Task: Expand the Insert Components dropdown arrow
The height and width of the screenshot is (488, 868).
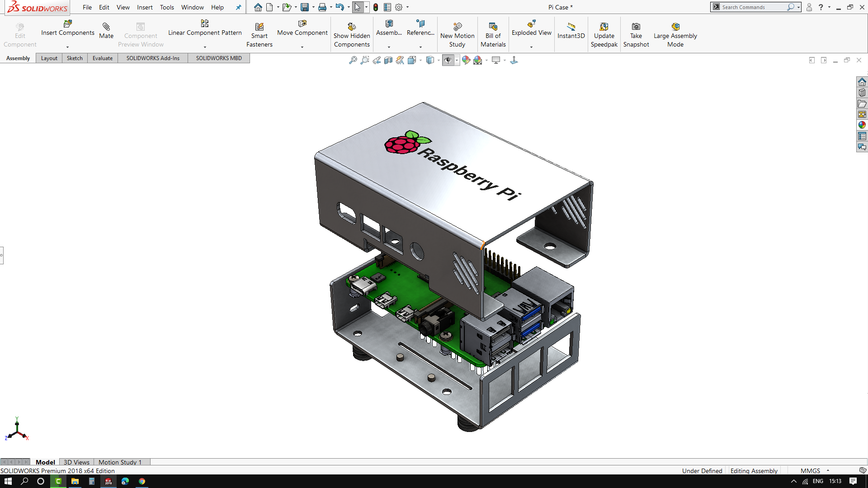Action: point(67,47)
